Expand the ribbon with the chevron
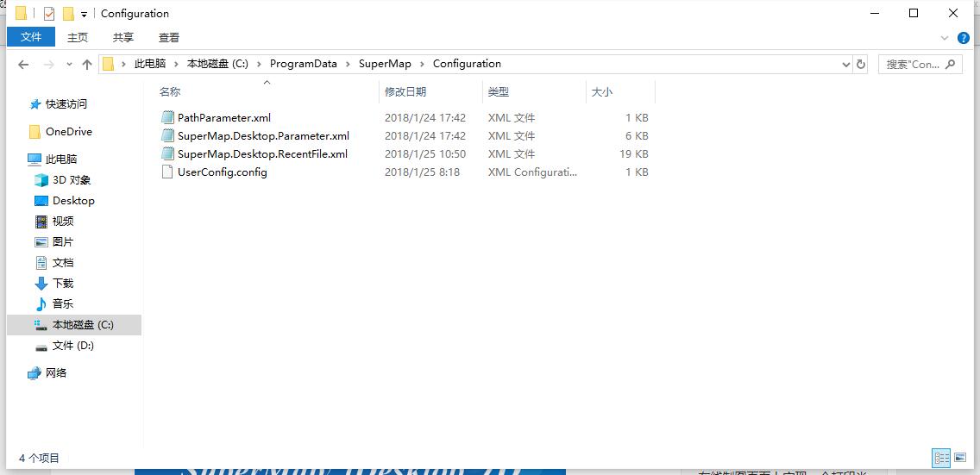 945,37
